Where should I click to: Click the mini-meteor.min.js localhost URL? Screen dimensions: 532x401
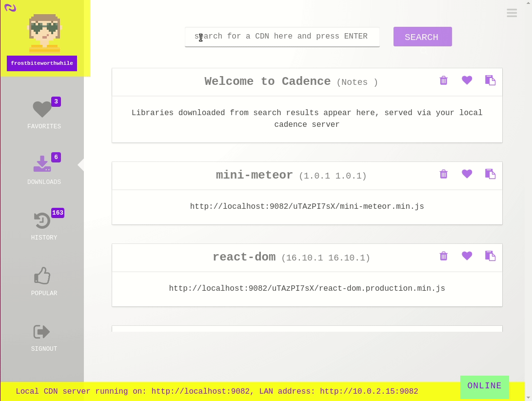307,206
